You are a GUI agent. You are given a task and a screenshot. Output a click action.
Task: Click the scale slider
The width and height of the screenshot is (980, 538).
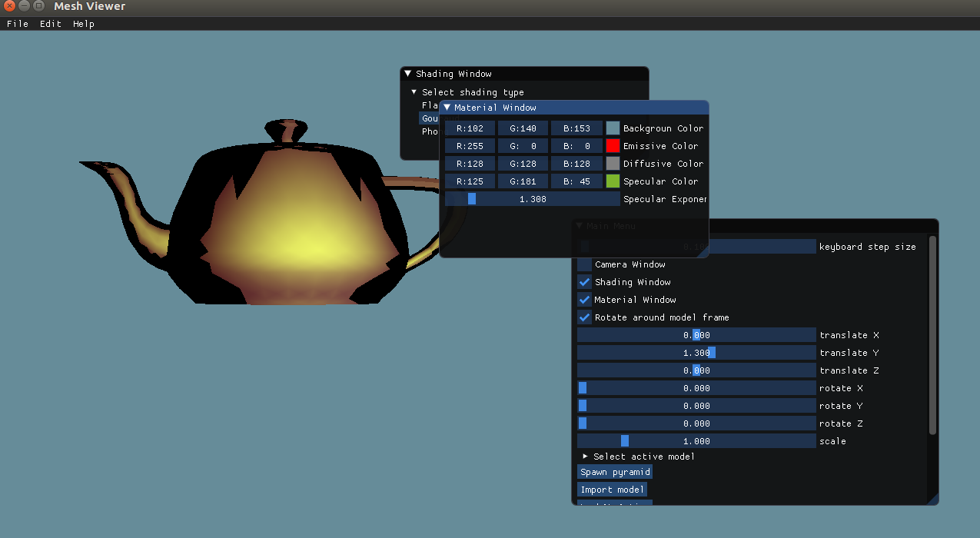pos(696,441)
